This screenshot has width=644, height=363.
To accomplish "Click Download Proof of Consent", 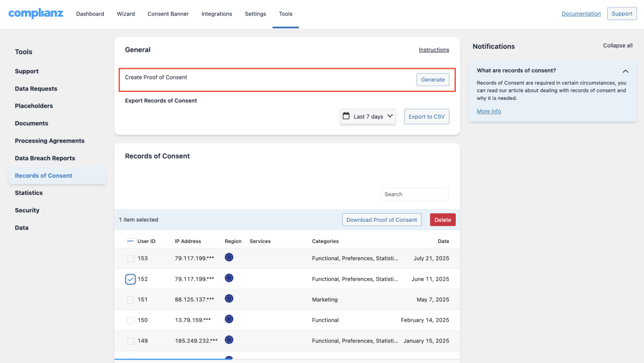I will pos(381,220).
